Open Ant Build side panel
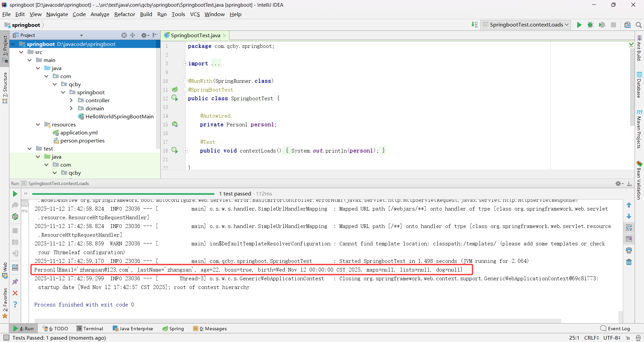This screenshot has height=342, width=644. click(639, 48)
